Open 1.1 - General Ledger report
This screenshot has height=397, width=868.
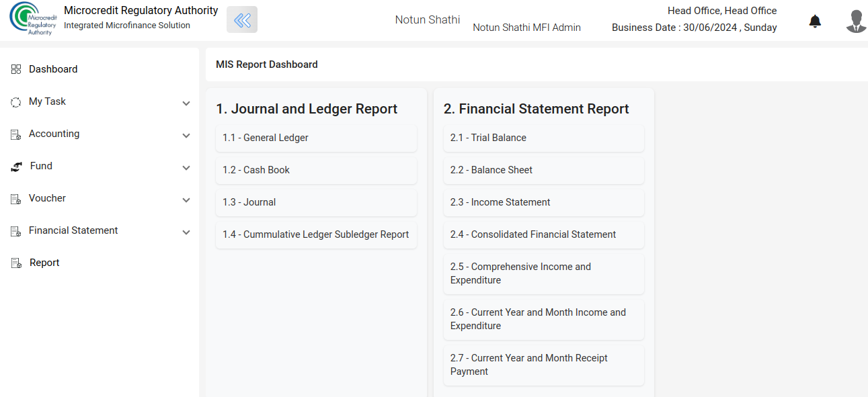[x=316, y=138]
